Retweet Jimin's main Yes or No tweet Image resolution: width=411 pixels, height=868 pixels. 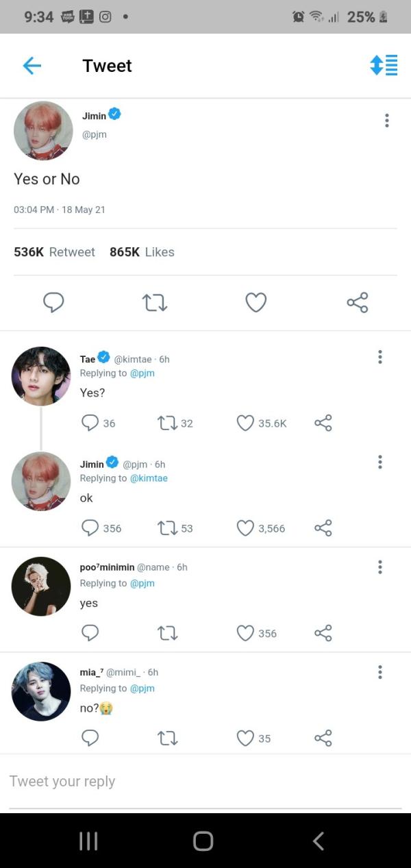pos(154,302)
